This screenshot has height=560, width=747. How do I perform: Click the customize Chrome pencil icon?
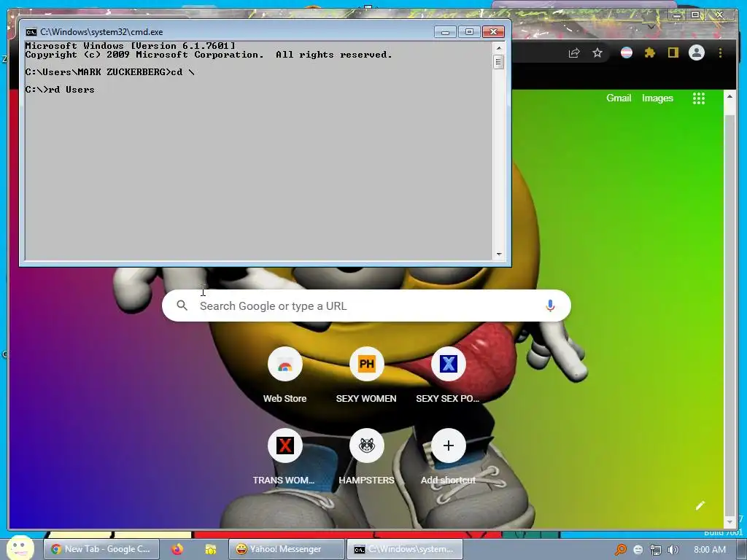click(700, 506)
